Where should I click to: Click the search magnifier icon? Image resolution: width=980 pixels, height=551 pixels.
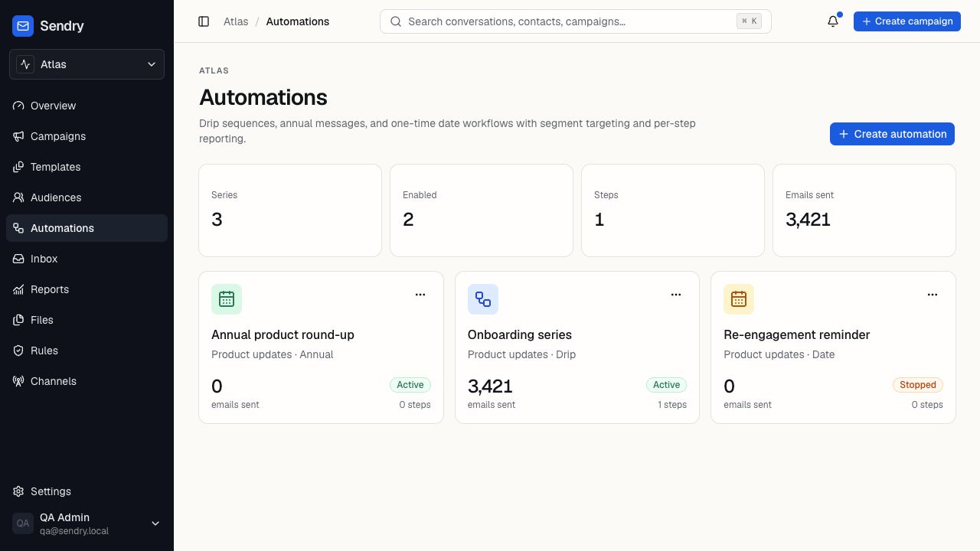(396, 21)
